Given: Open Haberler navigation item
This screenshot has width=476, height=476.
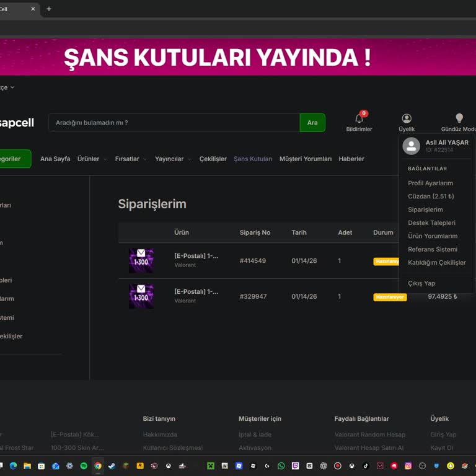Looking at the screenshot, I should click(351, 159).
